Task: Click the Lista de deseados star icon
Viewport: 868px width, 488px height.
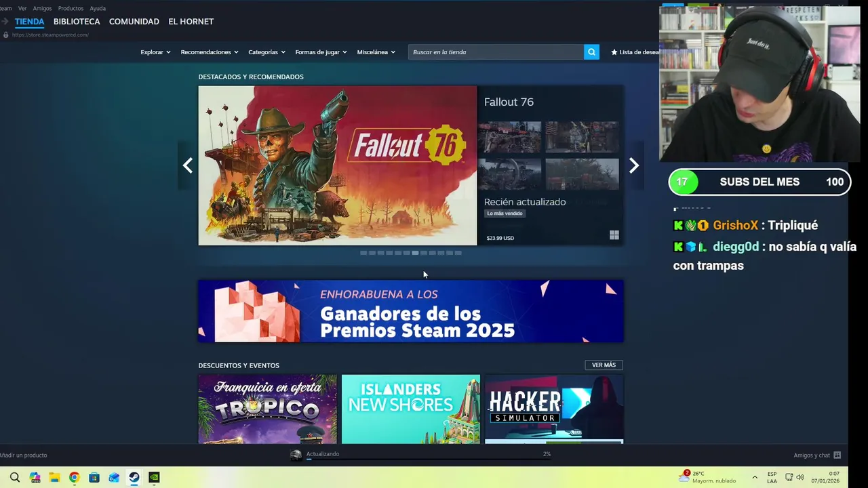Action: [614, 52]
